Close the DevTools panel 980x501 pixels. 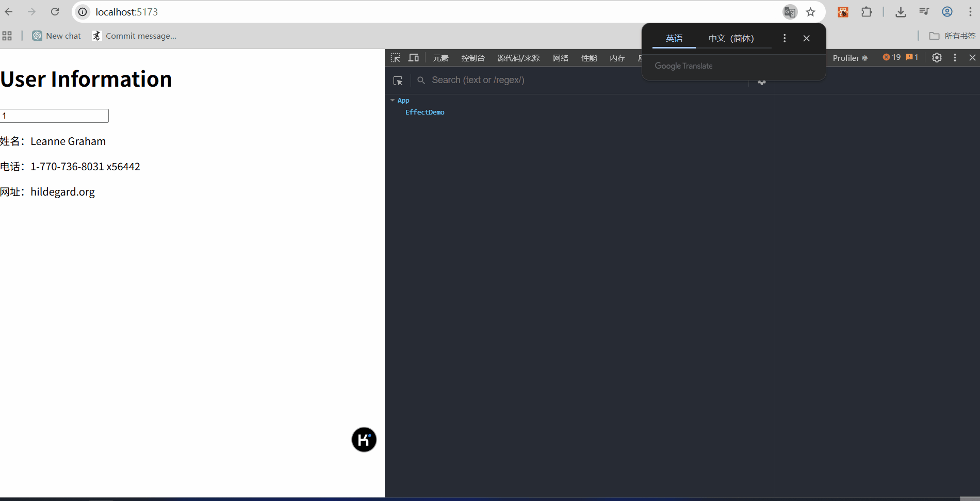(972, 58)
